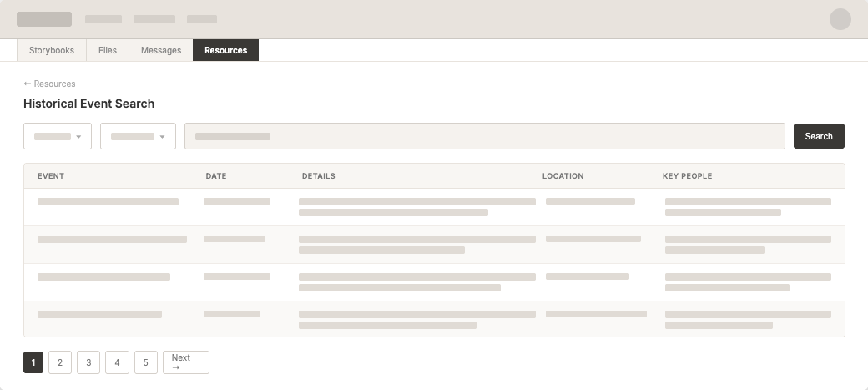Go to the Messages tab

[x=160, y=50]
